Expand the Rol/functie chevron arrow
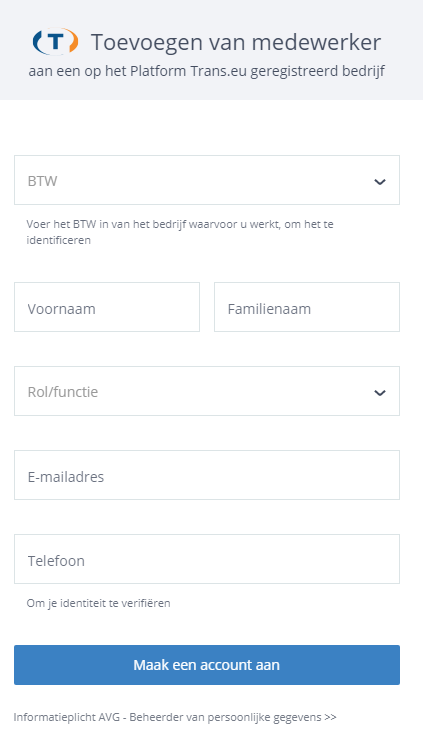Image resolution: width=423 pixels, height=753 pixels. [x=380, y=392]
